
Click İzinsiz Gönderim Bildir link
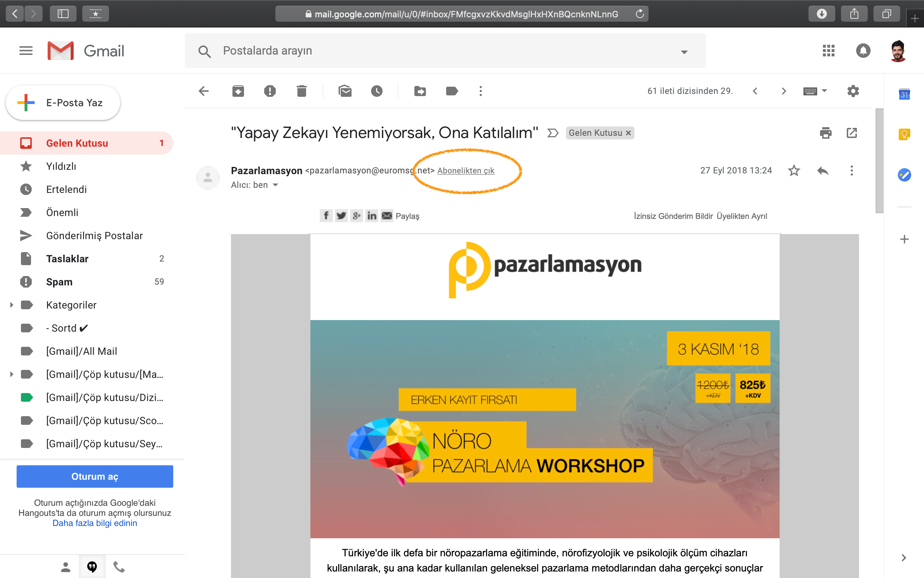tap(673, 216)
